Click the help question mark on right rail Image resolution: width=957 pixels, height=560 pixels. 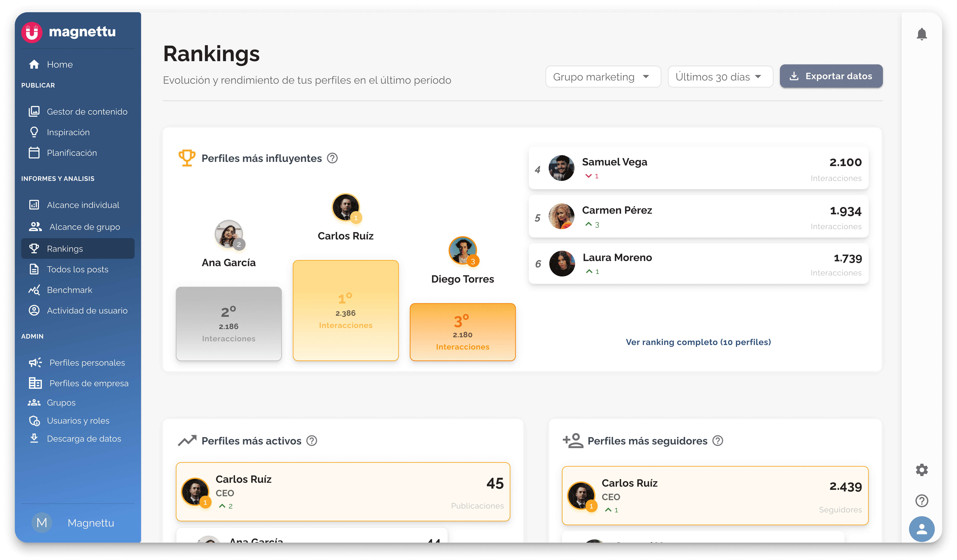(922, 500)
